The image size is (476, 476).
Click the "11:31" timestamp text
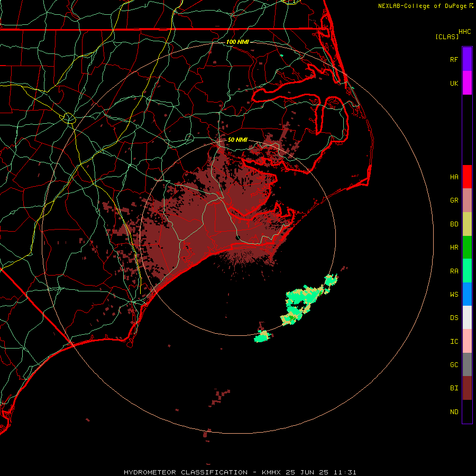344,472
